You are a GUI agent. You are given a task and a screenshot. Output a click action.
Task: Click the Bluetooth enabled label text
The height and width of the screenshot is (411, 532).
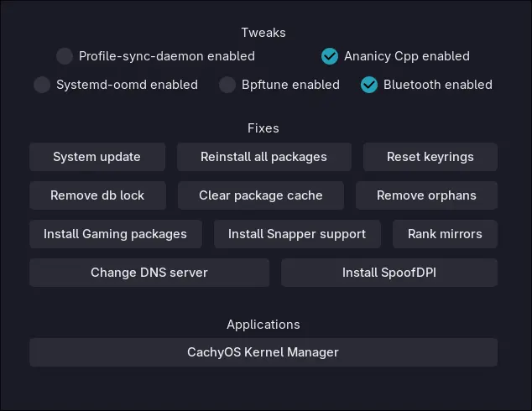click(438, 85)
